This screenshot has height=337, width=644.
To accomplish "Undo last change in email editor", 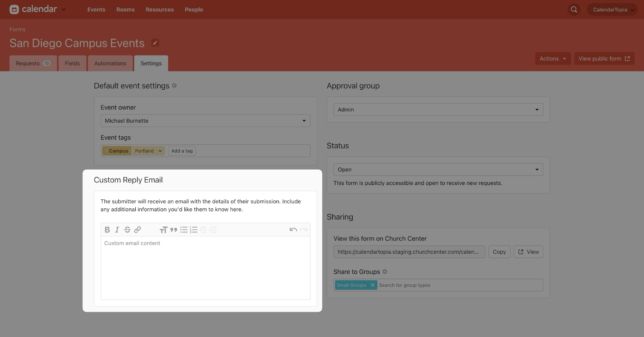I will coord(293,230).
